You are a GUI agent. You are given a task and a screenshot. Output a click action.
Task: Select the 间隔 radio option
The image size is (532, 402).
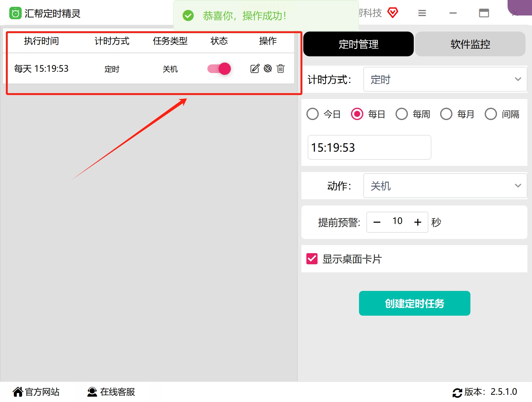pyautogui.click(x=491, y=114)
